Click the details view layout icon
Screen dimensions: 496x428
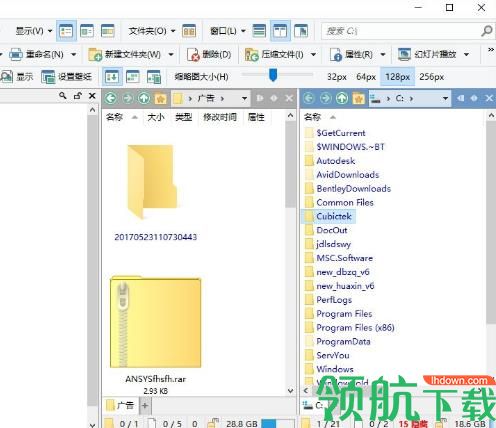(66, 31)
